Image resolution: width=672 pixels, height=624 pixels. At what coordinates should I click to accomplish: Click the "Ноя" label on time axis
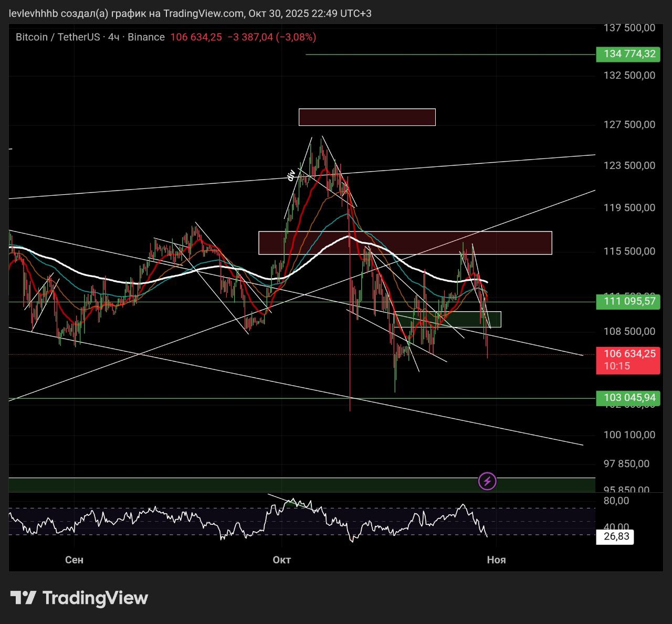(496, 560)
